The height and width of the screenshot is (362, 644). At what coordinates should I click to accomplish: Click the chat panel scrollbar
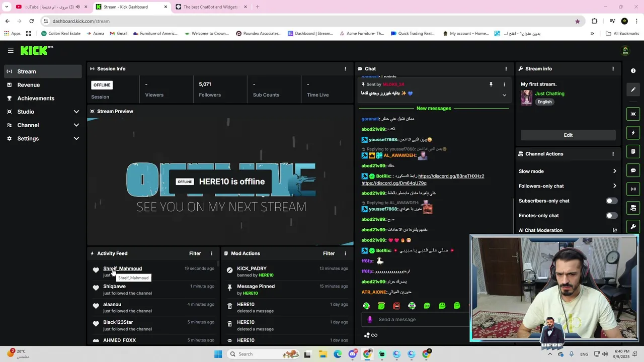(513, 215)
